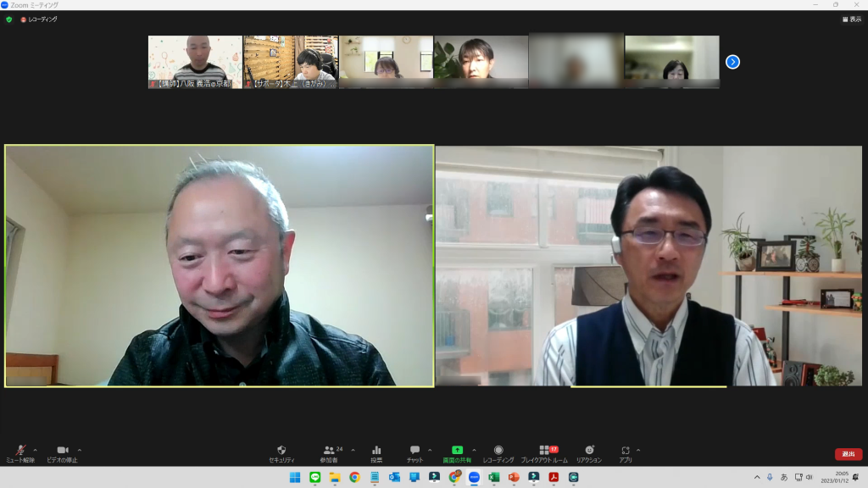Open the セキュリティ shield icon
Viewport: 868px width, 488px height.
pos(281,452)
